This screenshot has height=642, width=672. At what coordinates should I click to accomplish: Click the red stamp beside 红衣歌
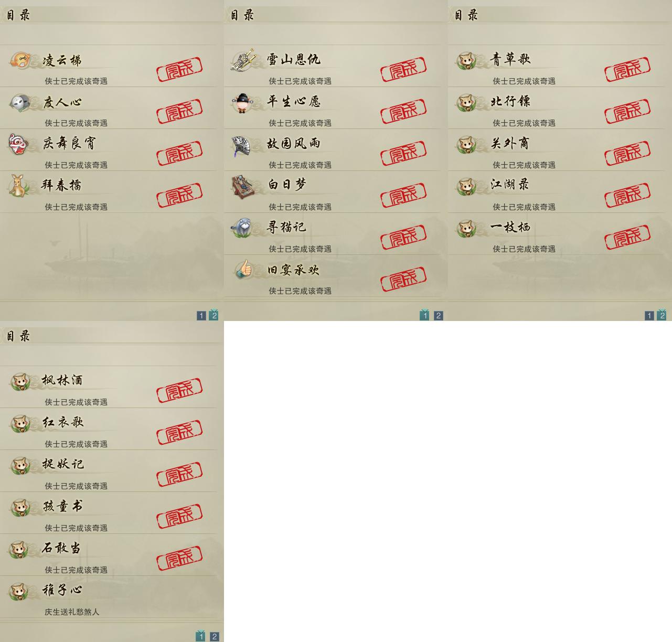pyautogui.click(x=179, y=432)
